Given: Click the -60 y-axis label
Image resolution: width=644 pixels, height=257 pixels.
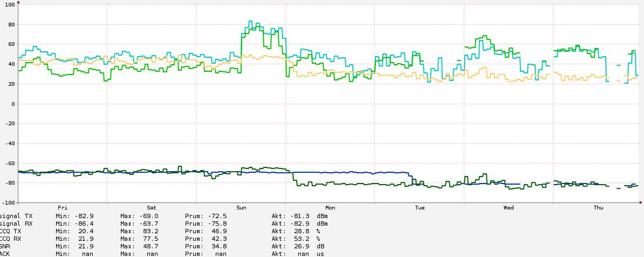Looking at the screenshot, I should [9, 163].
